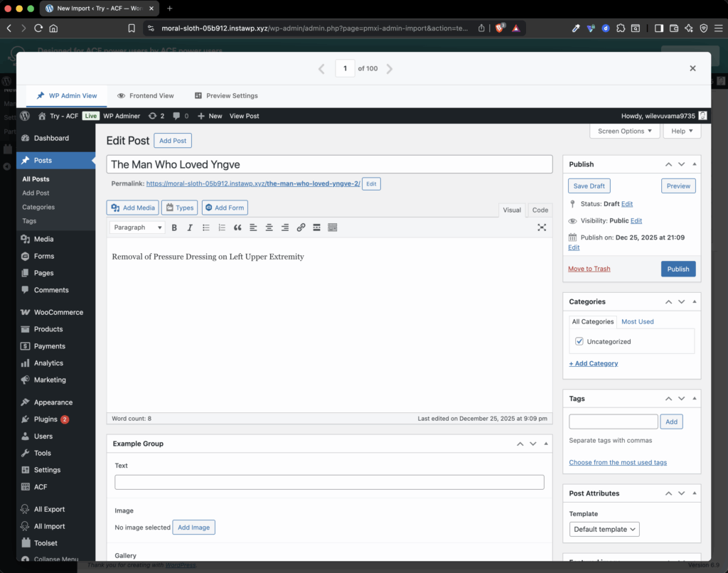The image size is (728, 573).
Task: Insert a bulleted list
Action: click(205, 227)
